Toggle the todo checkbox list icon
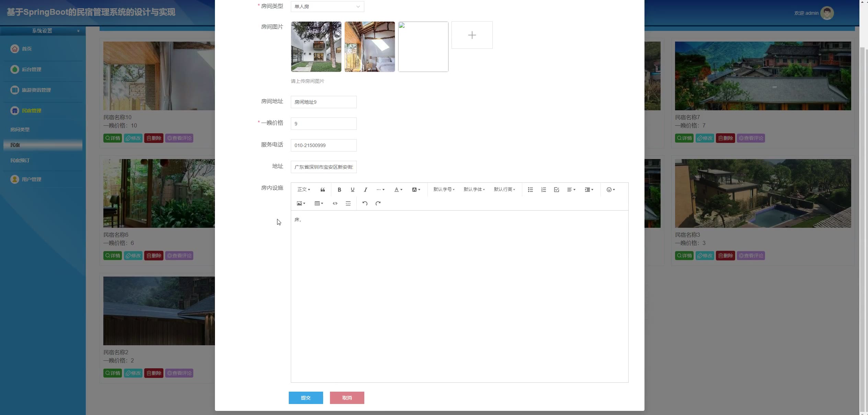The image size is (868, 415). point(557,190)
